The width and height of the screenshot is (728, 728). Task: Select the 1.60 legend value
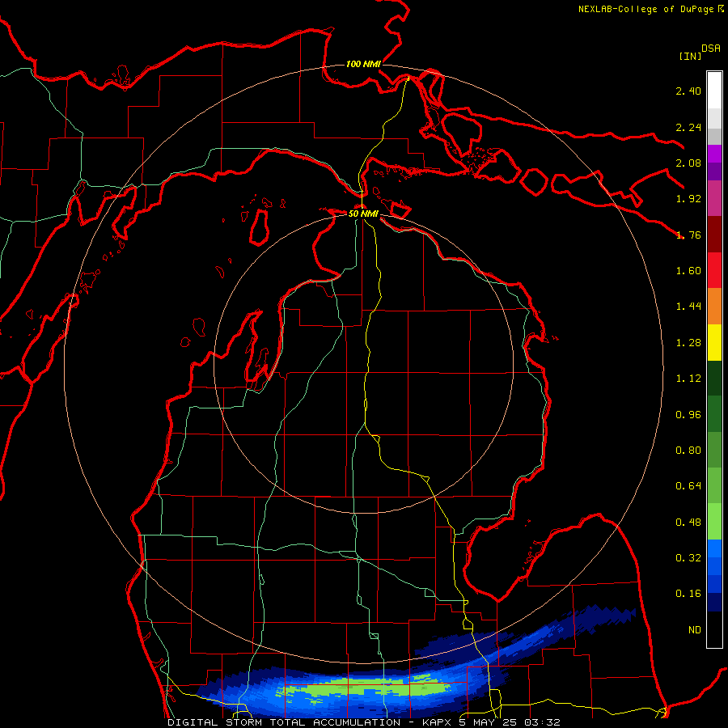688,271
